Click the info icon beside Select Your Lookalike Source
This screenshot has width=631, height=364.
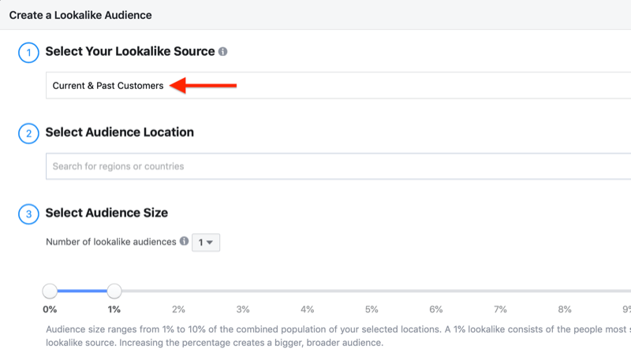coord(223,52)
